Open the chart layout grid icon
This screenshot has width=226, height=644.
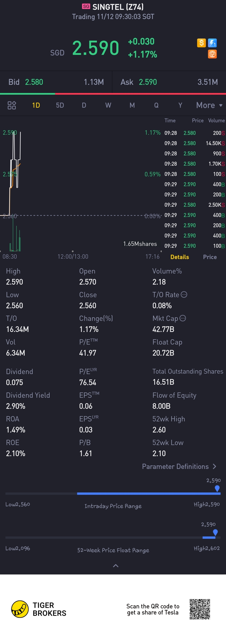point(12,105)
